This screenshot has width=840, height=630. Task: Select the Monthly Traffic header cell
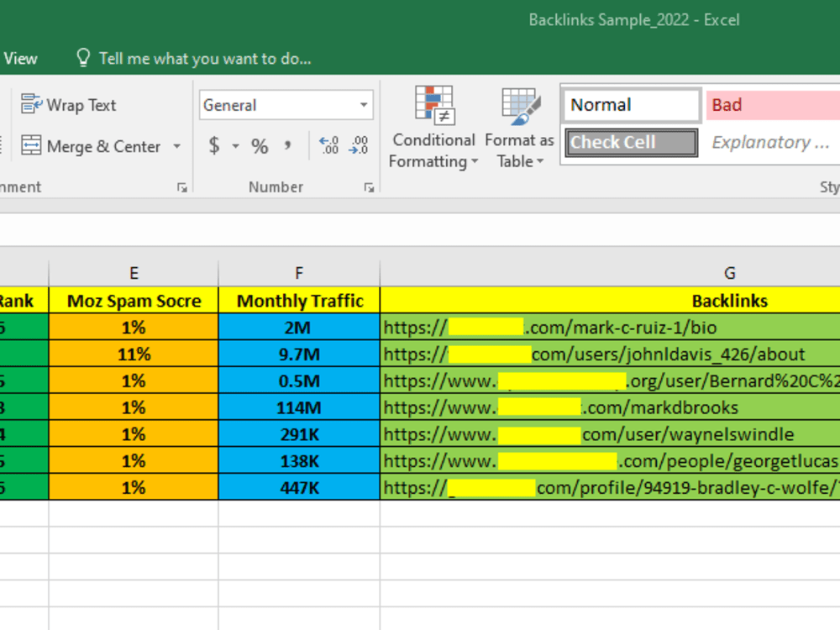(300, 301)
